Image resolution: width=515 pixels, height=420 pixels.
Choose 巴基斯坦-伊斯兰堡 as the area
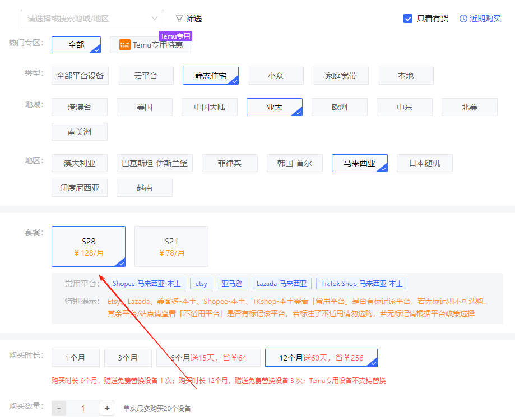(x=155, y=163)
